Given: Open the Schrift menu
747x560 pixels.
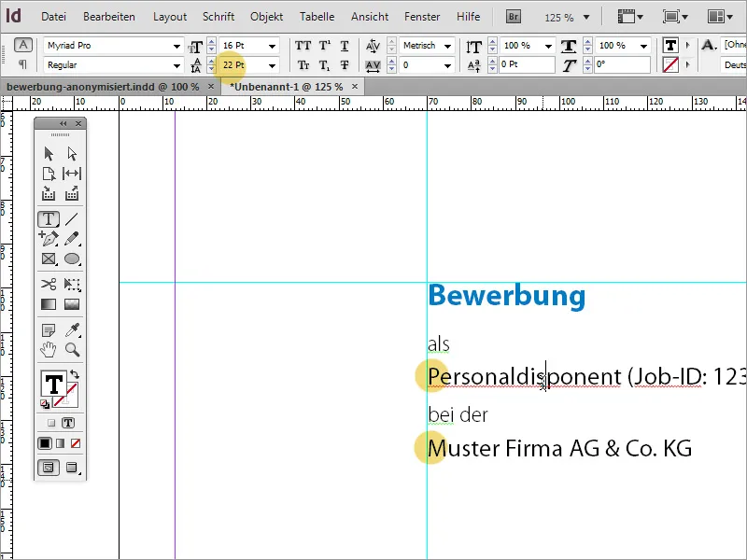Looking at the screenshot, I should [218, 17].
